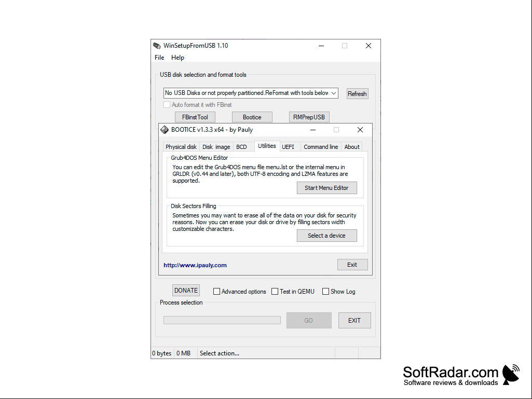The height and width of the screenshot is (399, 532).
Task: Enable Advanced options checkbox
Action: coord(216,292)
